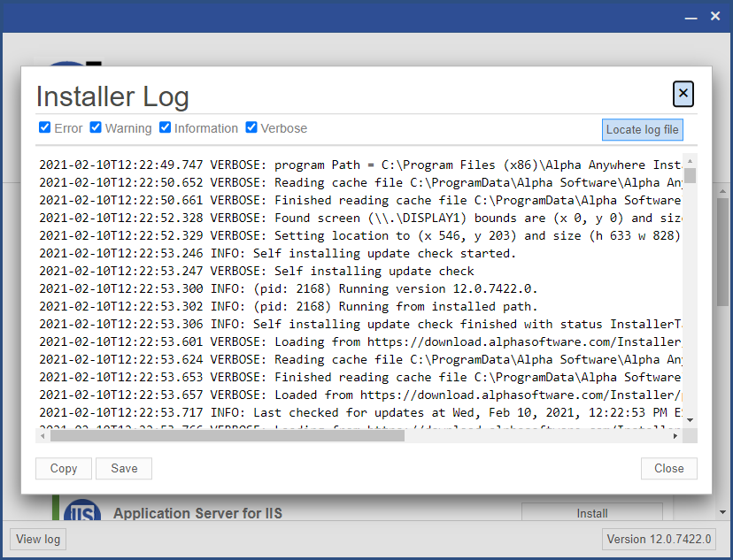Screen dimensions: 733x560
Task: Minimize the installer window
Action: [691, 17]
